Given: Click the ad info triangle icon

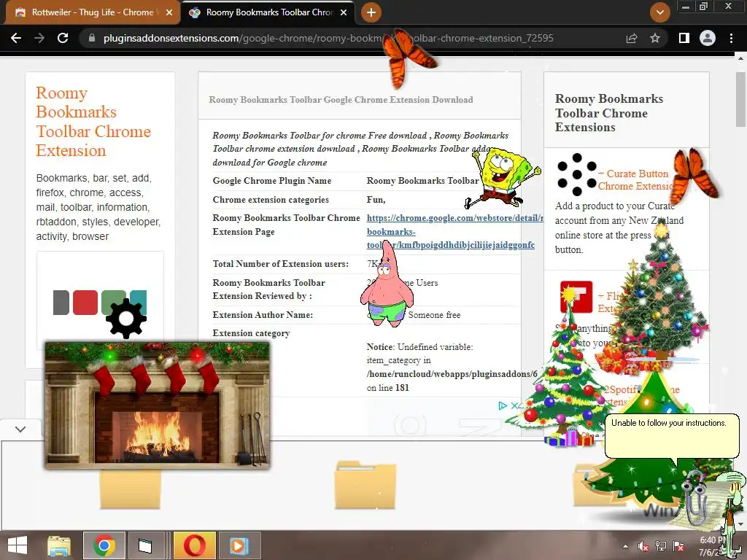Looking at the screenshot, I should [502, 405].
